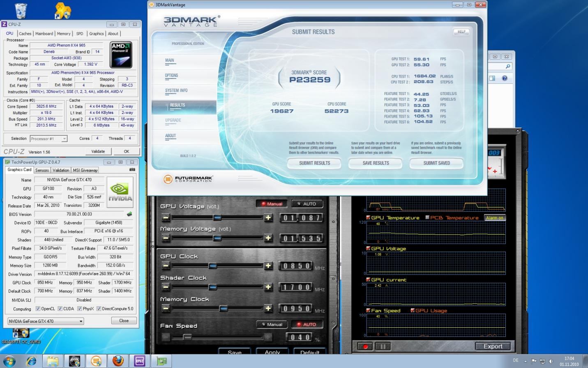Click the Windows Start orb

pyautogui.click(x=9, y=361)
